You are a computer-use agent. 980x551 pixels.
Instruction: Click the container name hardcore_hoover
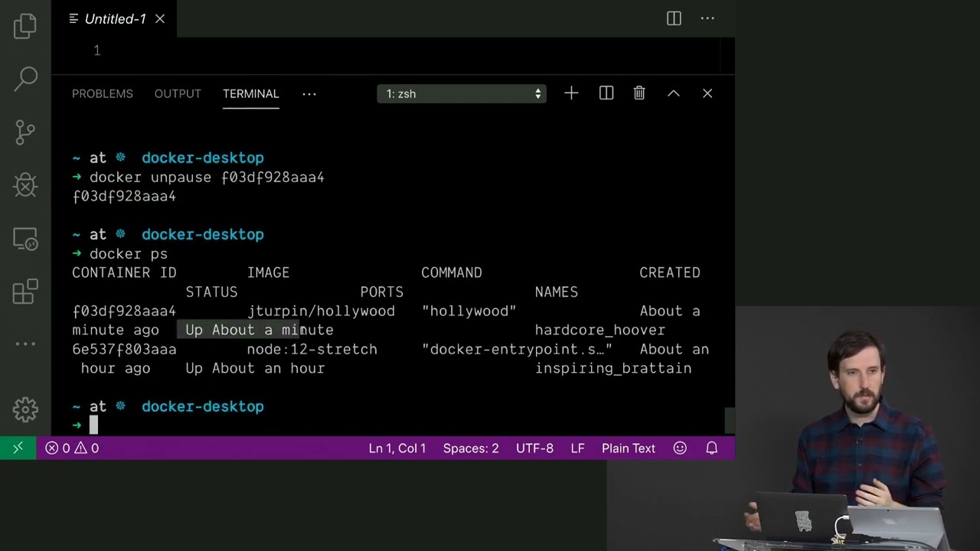coord(600,330)
